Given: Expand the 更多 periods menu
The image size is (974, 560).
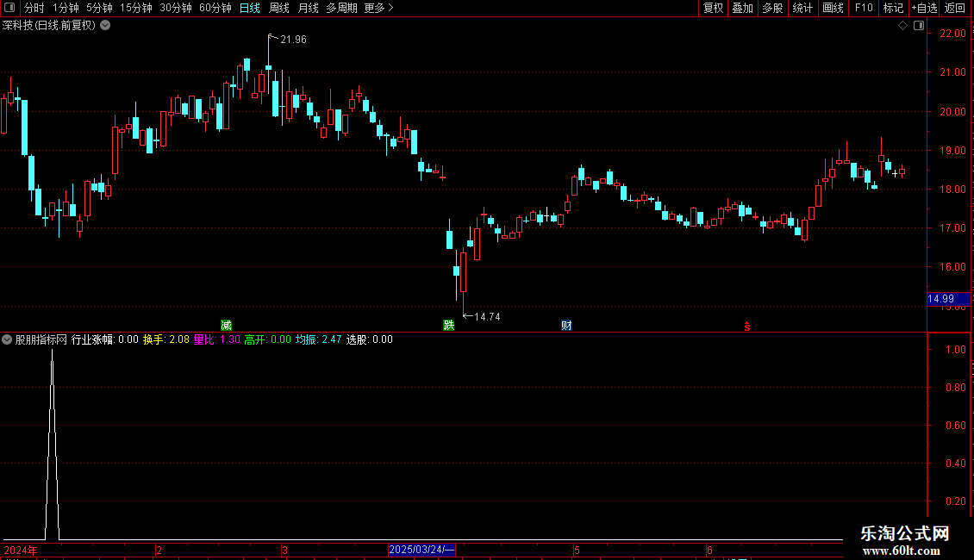Looking at the screenshot, I should point(379,8).
